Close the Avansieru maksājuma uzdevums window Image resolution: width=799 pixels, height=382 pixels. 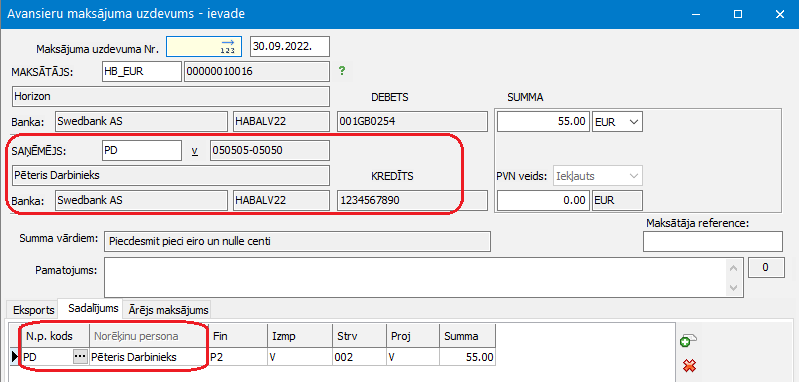tap(780, 14)
